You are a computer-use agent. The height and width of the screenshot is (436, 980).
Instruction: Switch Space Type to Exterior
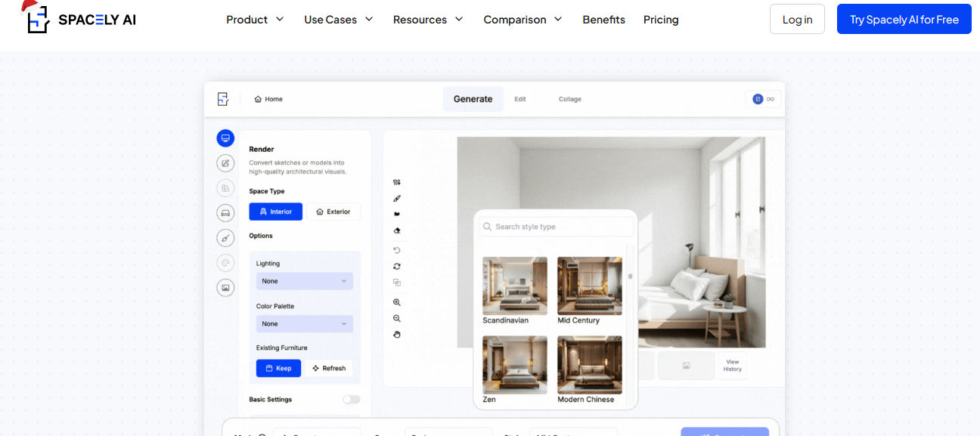coord(333,212)
